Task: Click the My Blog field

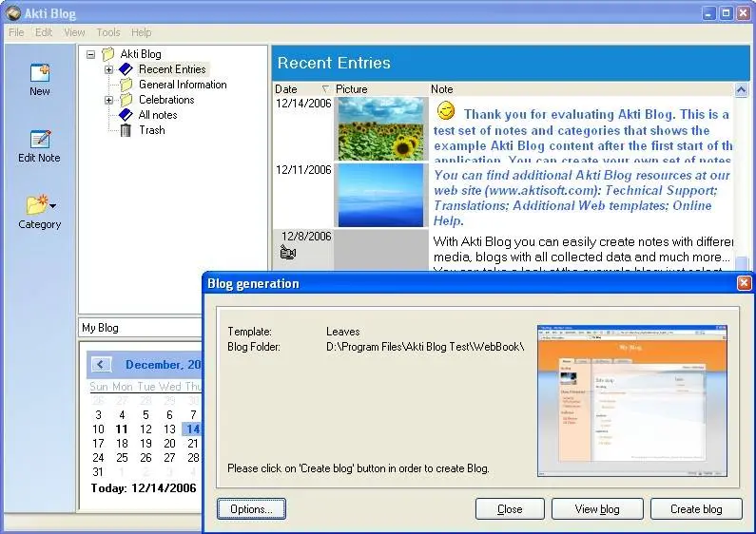Action: click(141, 328)
